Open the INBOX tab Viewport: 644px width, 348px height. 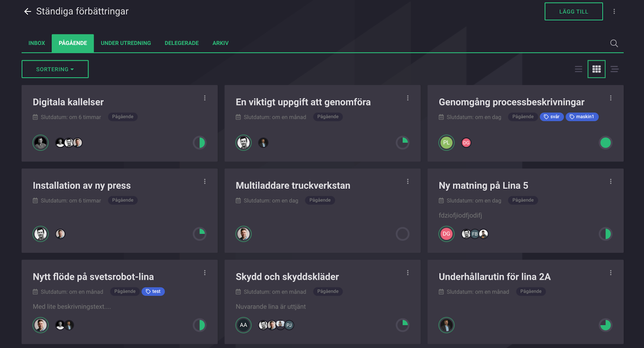coord(37,43)
